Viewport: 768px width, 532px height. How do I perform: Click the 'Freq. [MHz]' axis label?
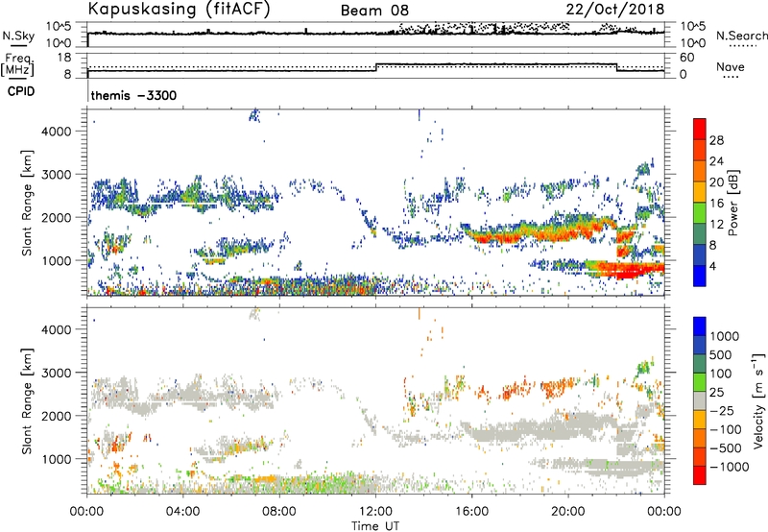click(17, 65)
